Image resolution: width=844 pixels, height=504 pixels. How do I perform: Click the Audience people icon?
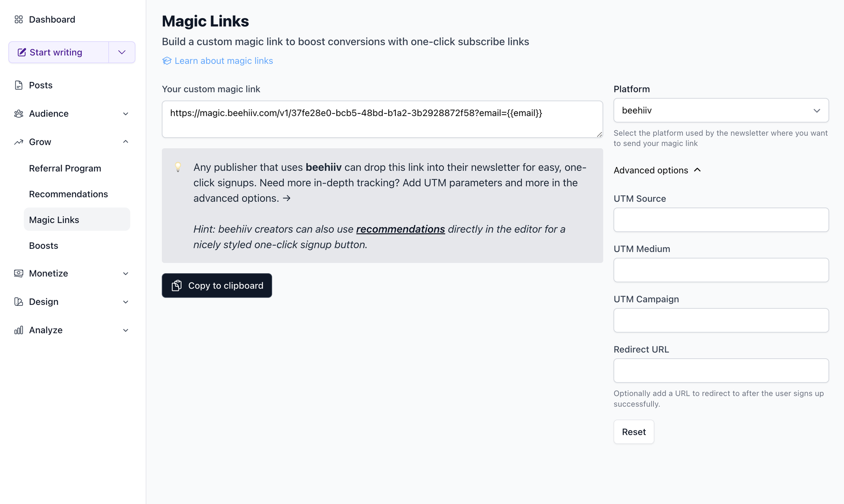click(19, 113)
